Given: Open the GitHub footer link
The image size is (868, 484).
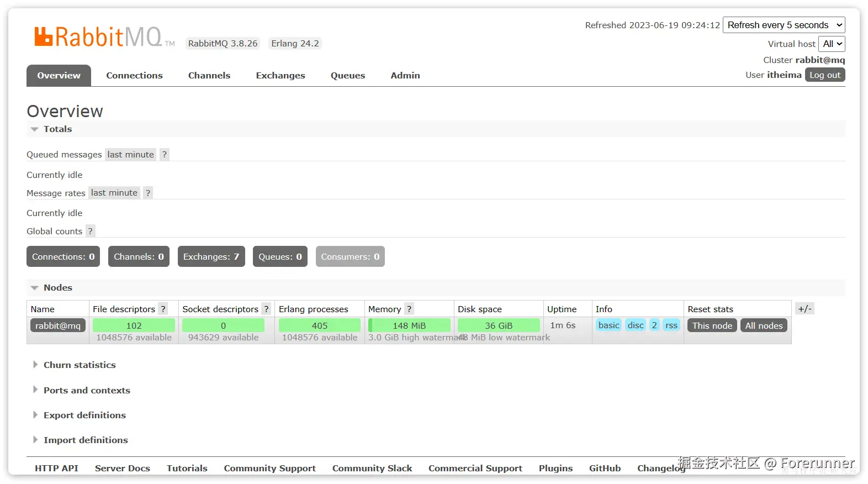Looking at the screenshot, I should [x=605, y=468].
